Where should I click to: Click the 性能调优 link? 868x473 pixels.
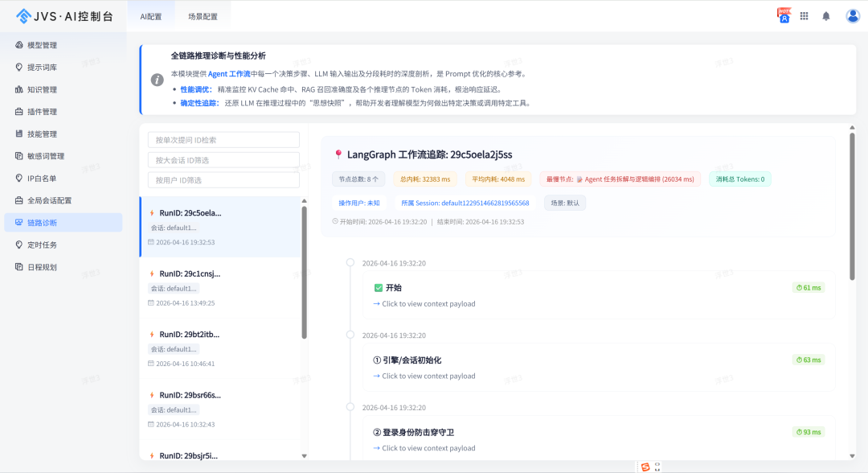196,89
